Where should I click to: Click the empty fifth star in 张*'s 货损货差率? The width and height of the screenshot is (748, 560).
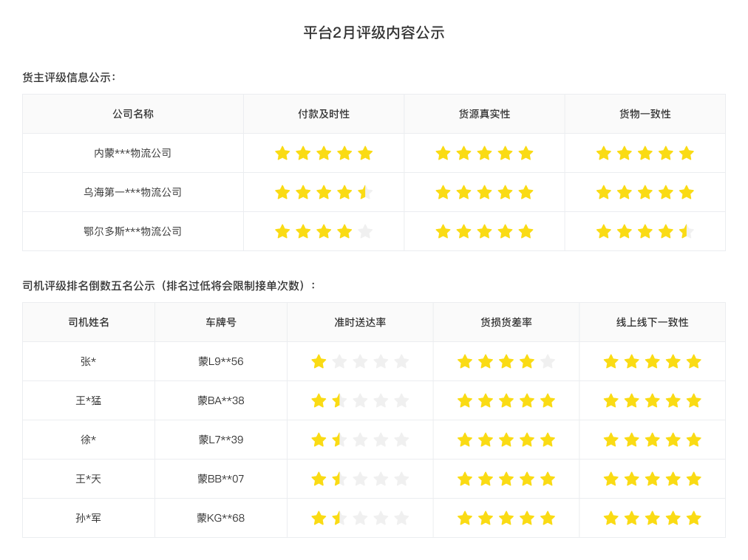click(x=548, y=361)
